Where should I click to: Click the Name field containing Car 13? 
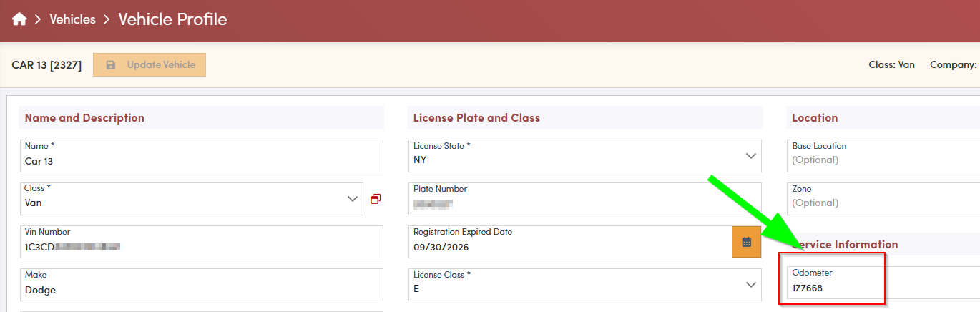200,157
